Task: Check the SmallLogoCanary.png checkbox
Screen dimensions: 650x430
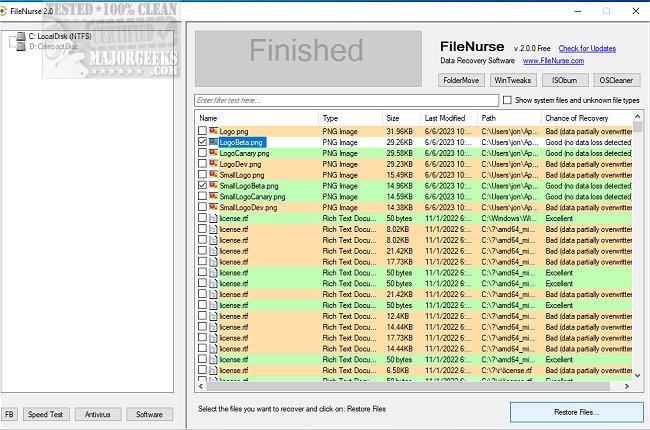Action: tap(202, 196)
